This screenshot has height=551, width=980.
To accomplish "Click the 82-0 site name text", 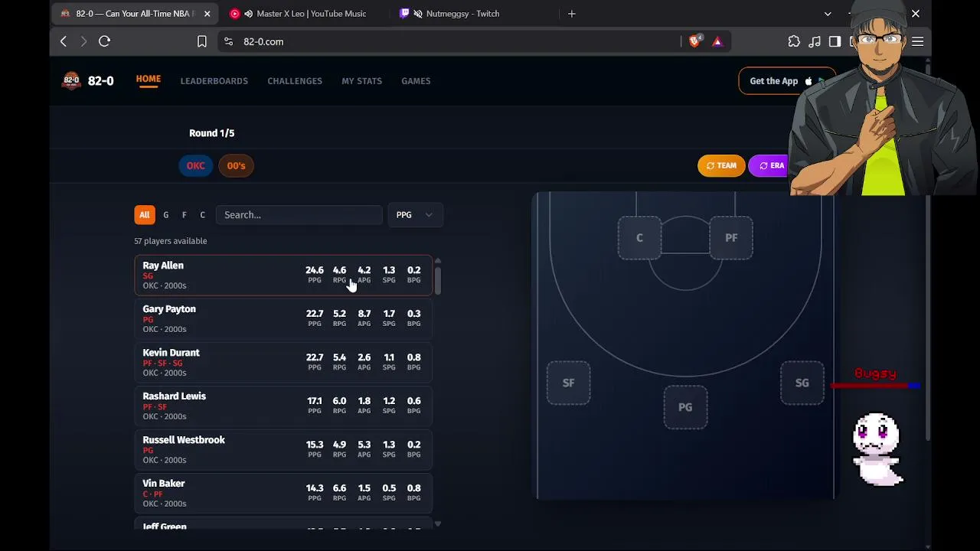I will click(x=101, y=81).
